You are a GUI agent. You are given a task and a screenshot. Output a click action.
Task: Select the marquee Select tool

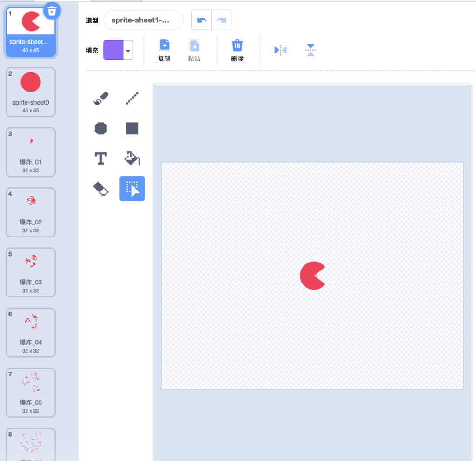click(132, 189)
